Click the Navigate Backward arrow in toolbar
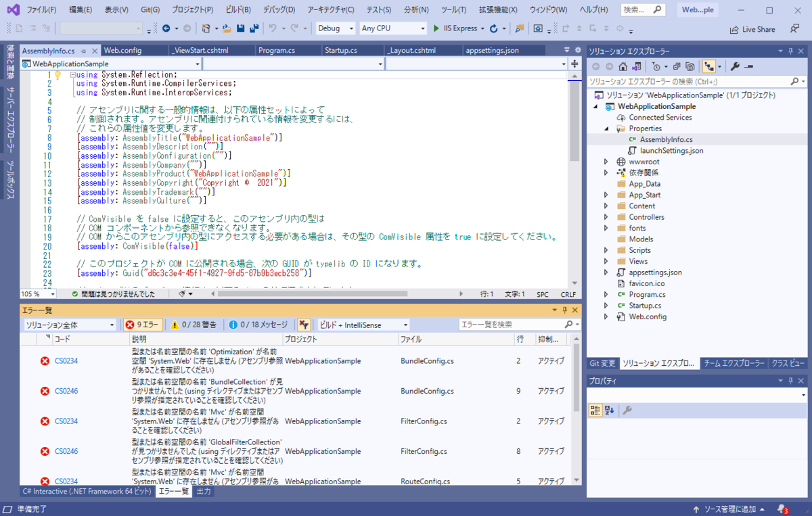This screenshot has width=812, height=516. point(166,28)
